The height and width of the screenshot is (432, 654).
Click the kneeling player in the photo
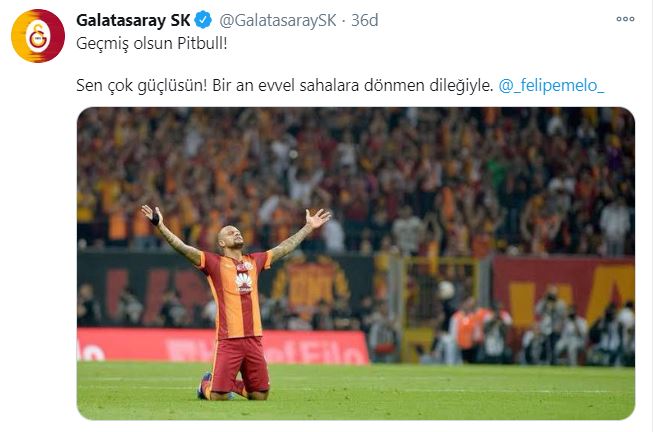[236, 304]
